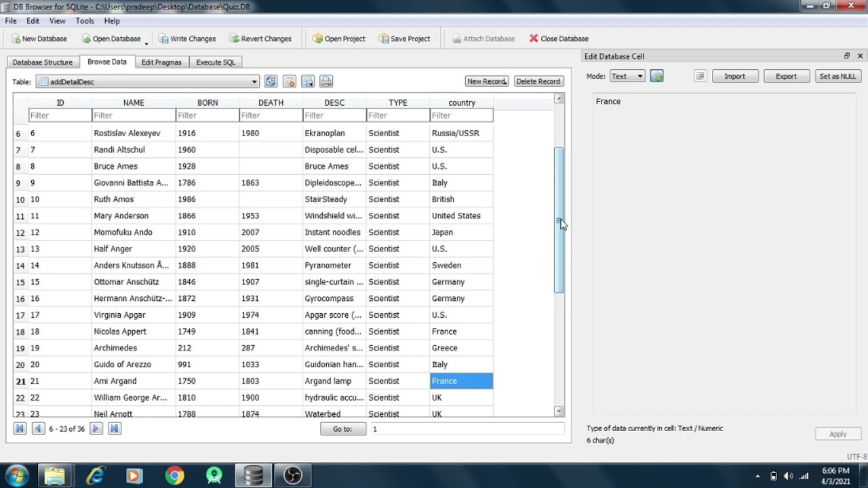Click Write Changes toolbar button
Screen dimensions: 868x488
pyautogui.click(x=186, y=39)
